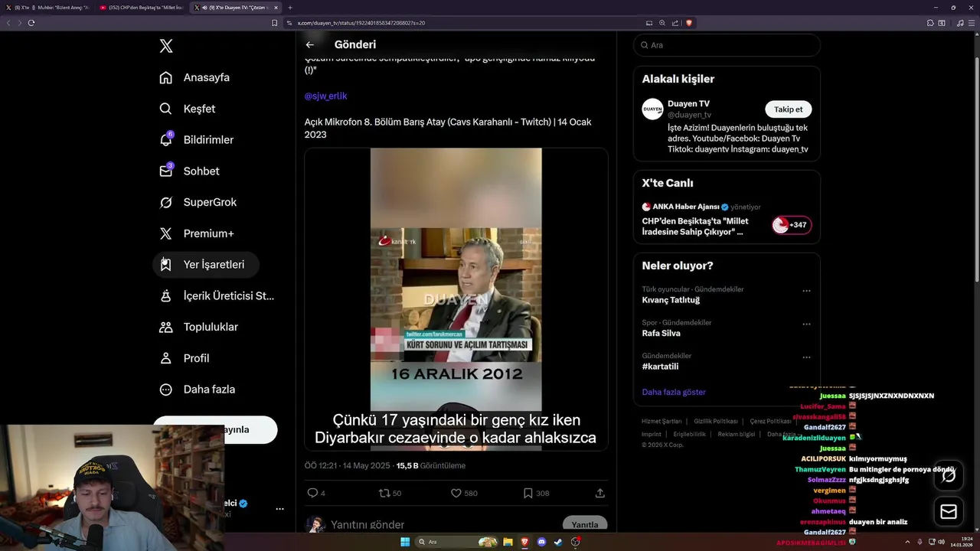Open Steam from the taskbar
The width and height of the screenshot is (980, 551).
(558, 542)
